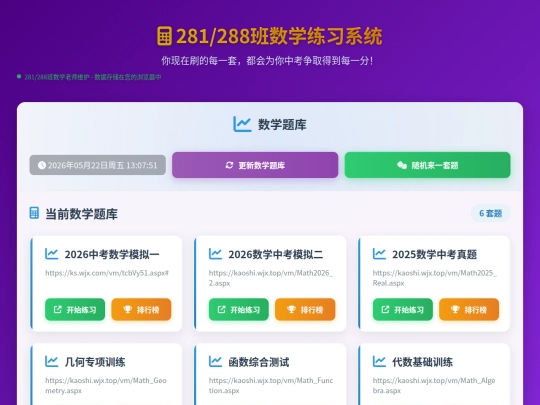Screen dimensions: 540x405
Task: Click the green status dot in the header note
Action: [x=19, y=76]
